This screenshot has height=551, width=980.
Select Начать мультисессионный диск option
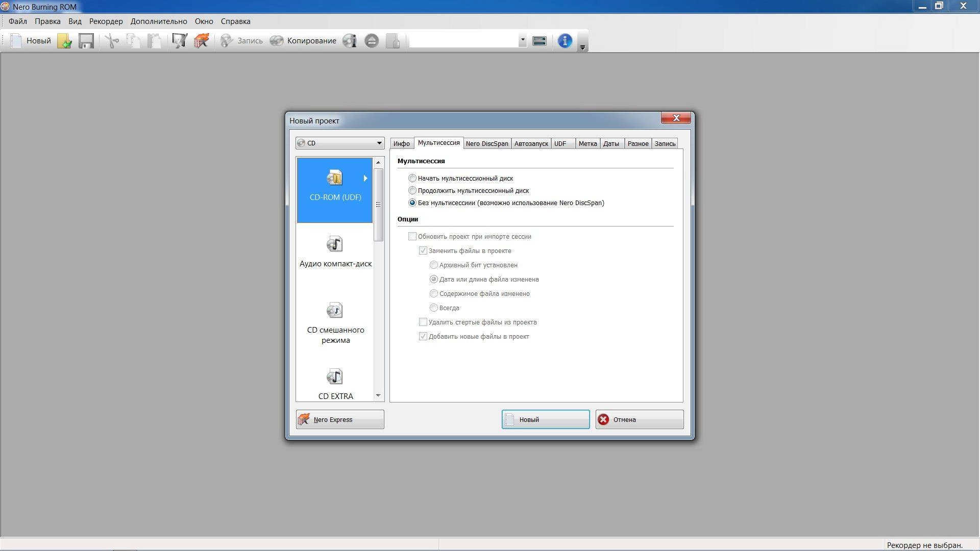click(x=461, y=178)
